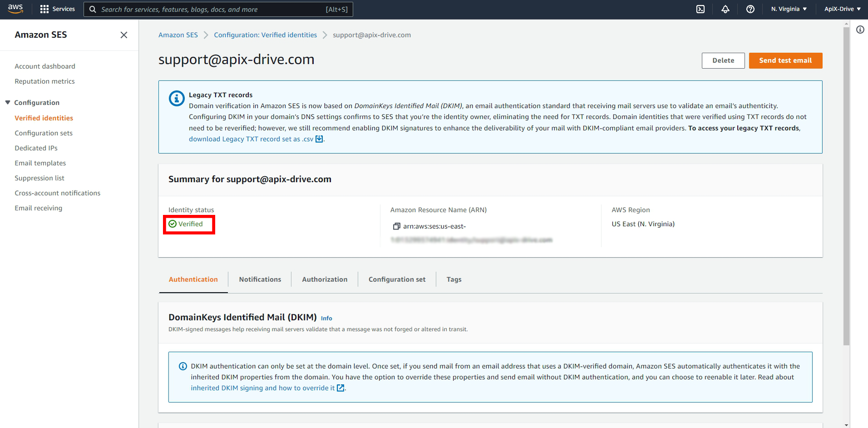
Task: Switch to the Authorization tab
Action: pos(325,279)
